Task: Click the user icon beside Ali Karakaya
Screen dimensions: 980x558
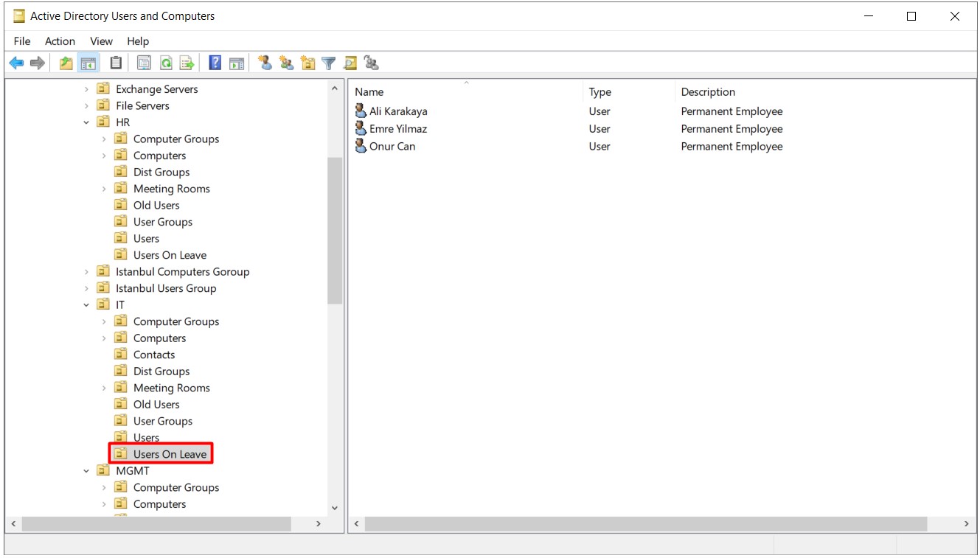Action: (361, 111)
